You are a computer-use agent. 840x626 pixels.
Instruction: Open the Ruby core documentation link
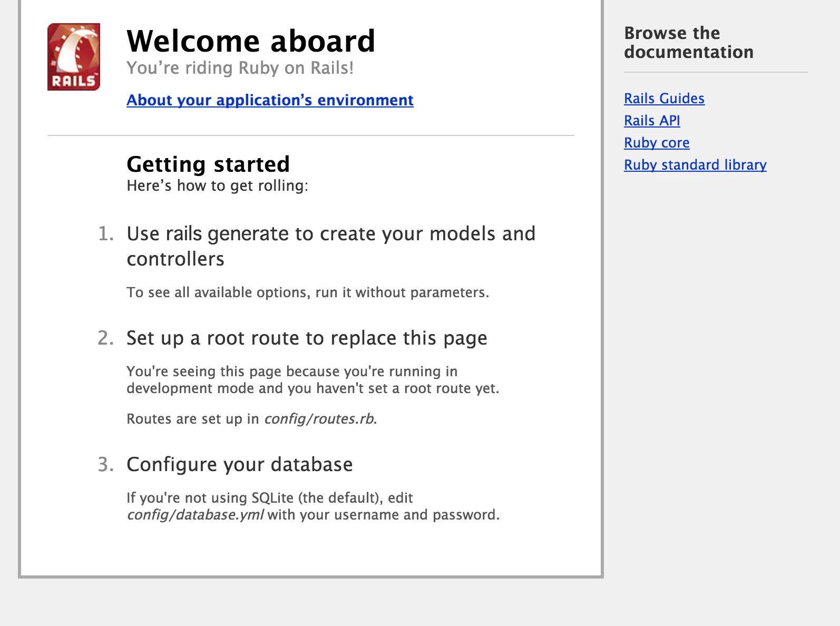point(657,143)
